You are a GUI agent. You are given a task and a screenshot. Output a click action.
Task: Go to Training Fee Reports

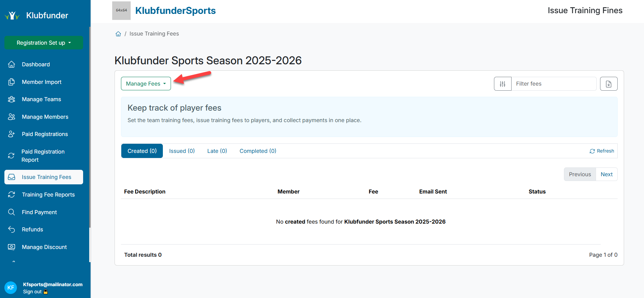[x=48, y=195]
